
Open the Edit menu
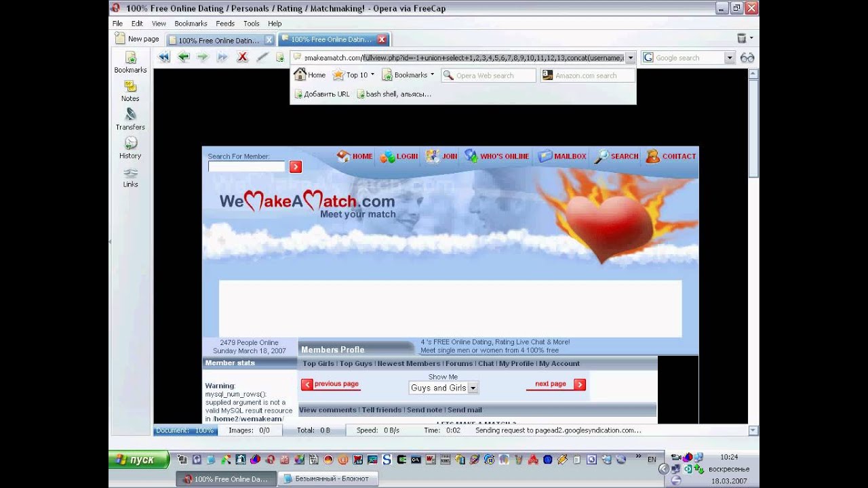point(137,23)
